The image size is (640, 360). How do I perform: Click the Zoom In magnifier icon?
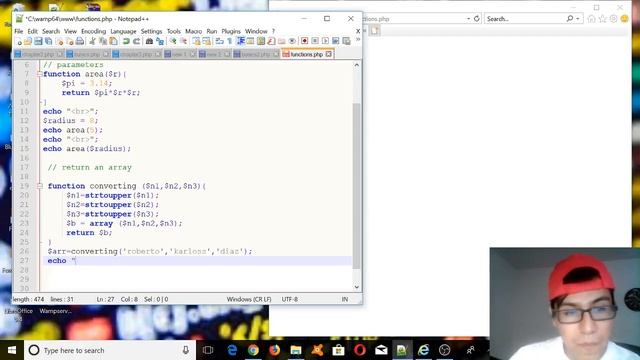(173, 41)
